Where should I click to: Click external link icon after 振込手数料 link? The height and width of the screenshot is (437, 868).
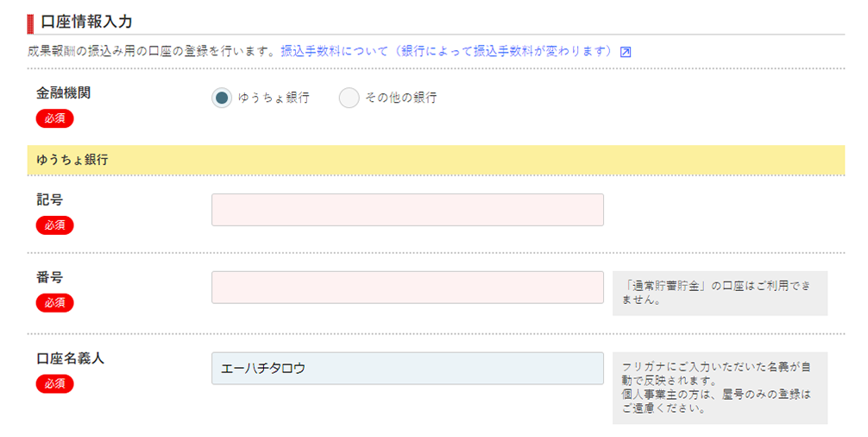pyautogui.click(x=626, y=52)
